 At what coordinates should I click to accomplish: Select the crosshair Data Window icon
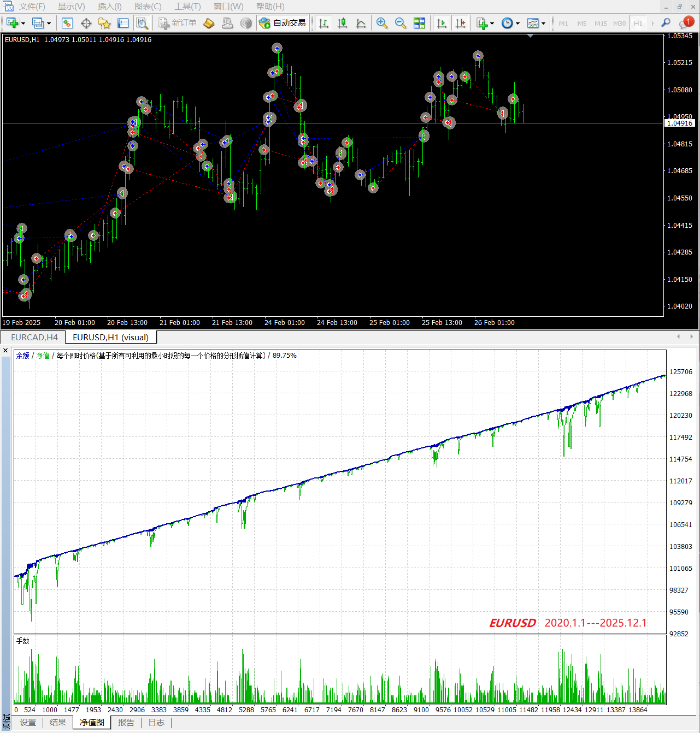click(x=86, y=23)
